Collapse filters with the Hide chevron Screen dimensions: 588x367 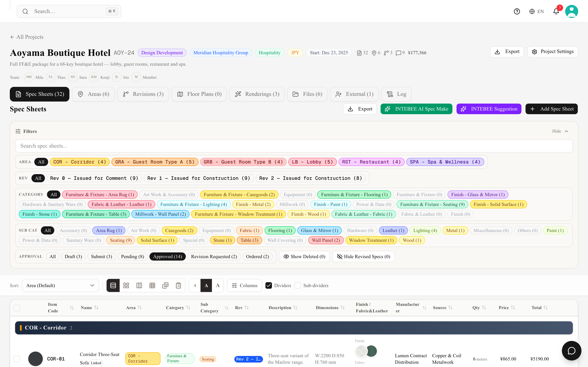(560, 131)
